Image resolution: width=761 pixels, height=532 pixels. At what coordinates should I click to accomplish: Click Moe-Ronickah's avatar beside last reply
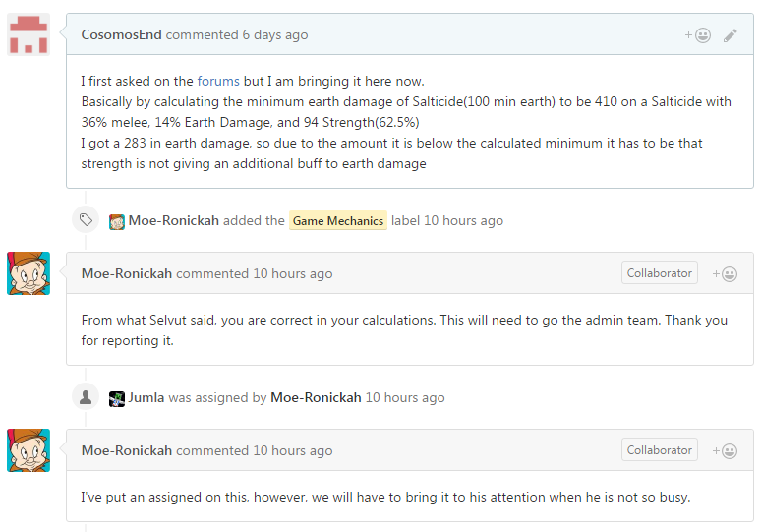click(x=29, y=450)
